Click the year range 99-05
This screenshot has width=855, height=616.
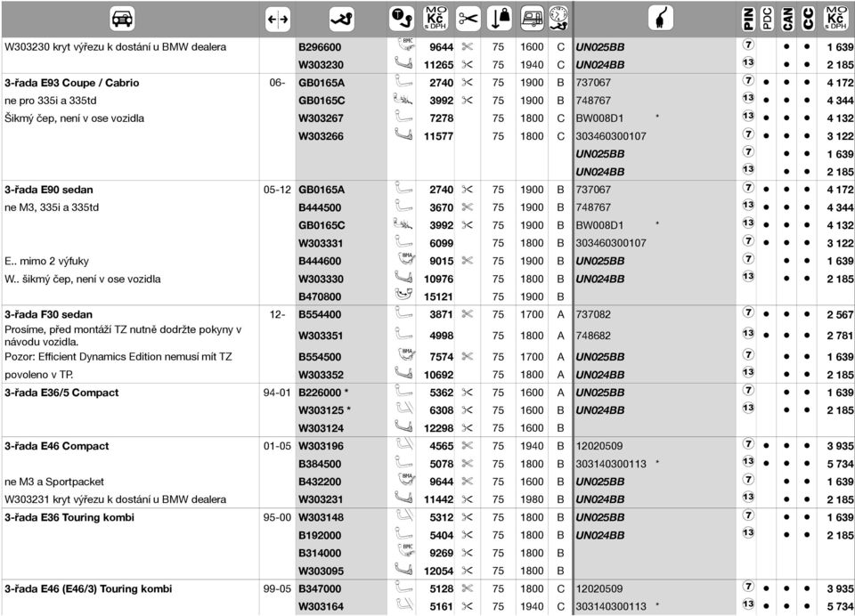click(278, 588)
